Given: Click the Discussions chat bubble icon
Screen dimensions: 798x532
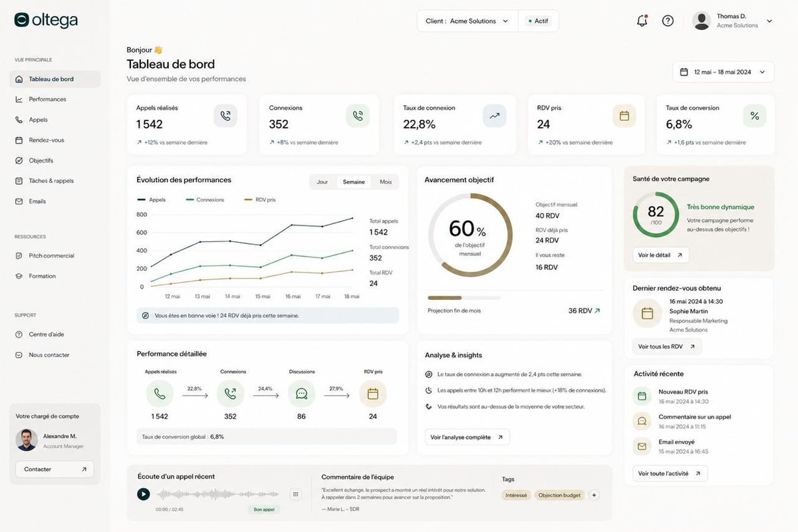Looking at the screenshot, I should point(301,394).
